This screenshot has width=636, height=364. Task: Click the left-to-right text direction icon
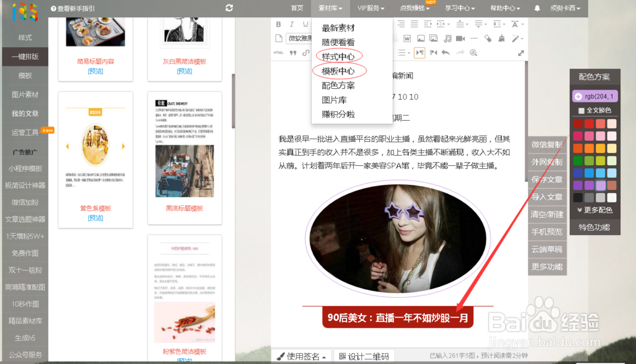pyautogui.click(x=420, y=53)
